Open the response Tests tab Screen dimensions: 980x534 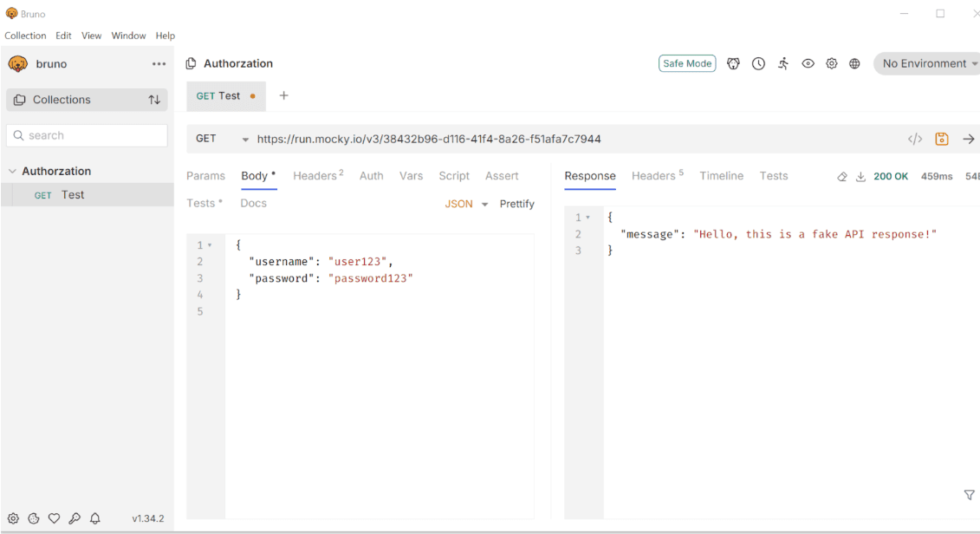click(774, 176)
